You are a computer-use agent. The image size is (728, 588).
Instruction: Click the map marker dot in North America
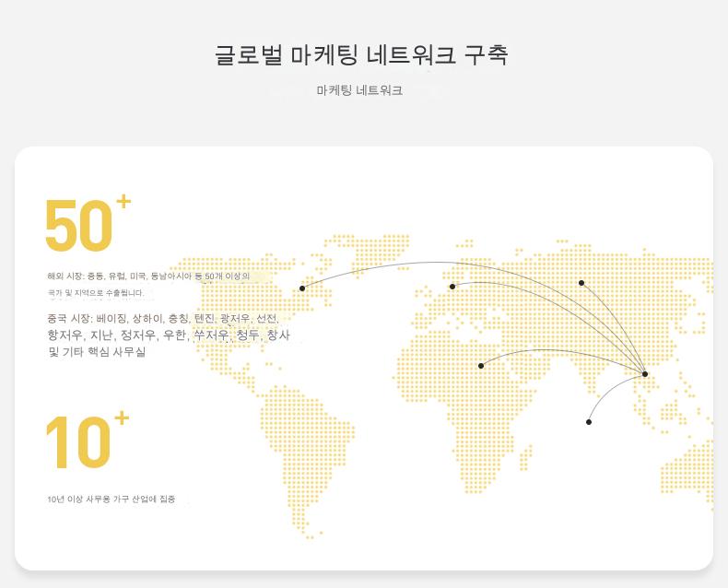pyautogui.click(x=302, y=288)
